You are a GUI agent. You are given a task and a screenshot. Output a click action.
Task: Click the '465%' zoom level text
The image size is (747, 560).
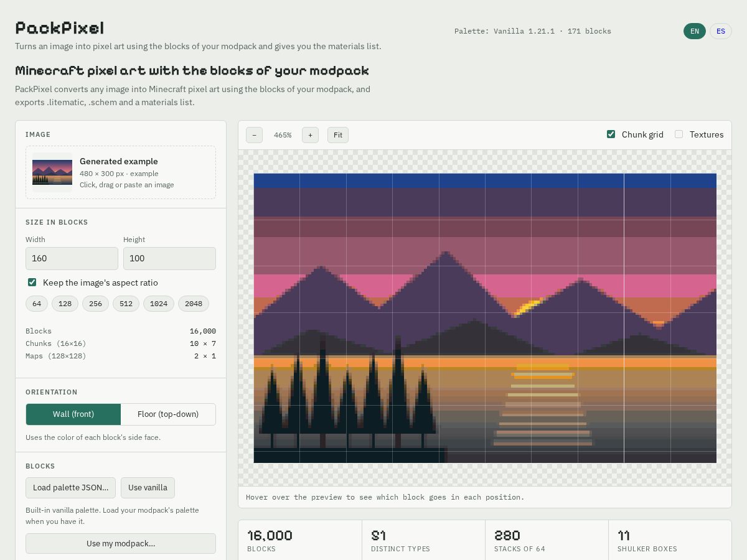click(283, 135)
